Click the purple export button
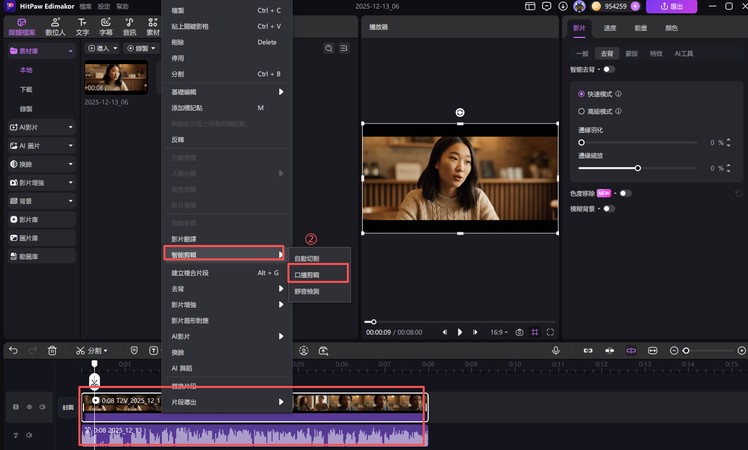 coord(671,7)
